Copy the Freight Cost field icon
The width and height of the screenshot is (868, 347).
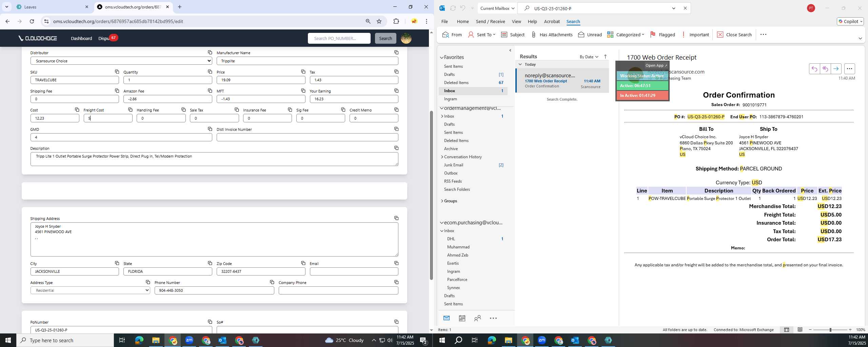[x=130, y=109]
